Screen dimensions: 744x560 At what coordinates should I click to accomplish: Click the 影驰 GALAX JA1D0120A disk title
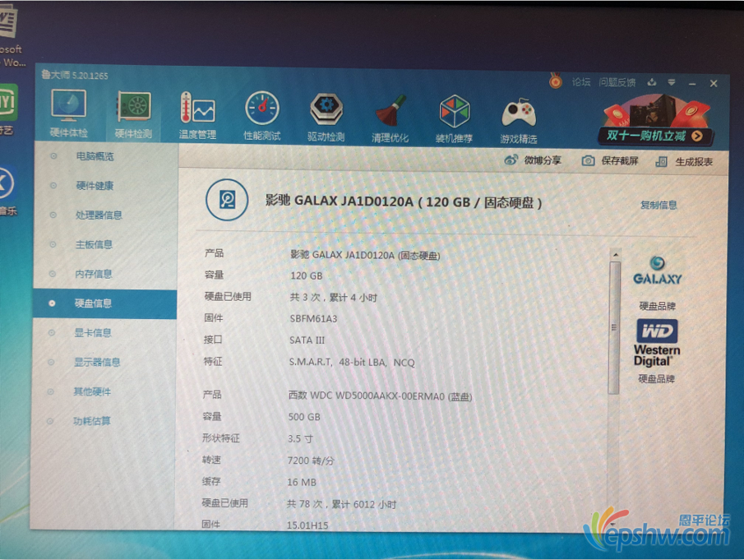[404, 202]
